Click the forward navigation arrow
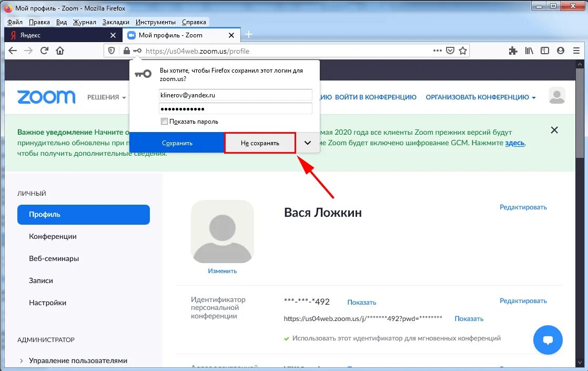This screenshot has height=371, width=588. point(28,51)
